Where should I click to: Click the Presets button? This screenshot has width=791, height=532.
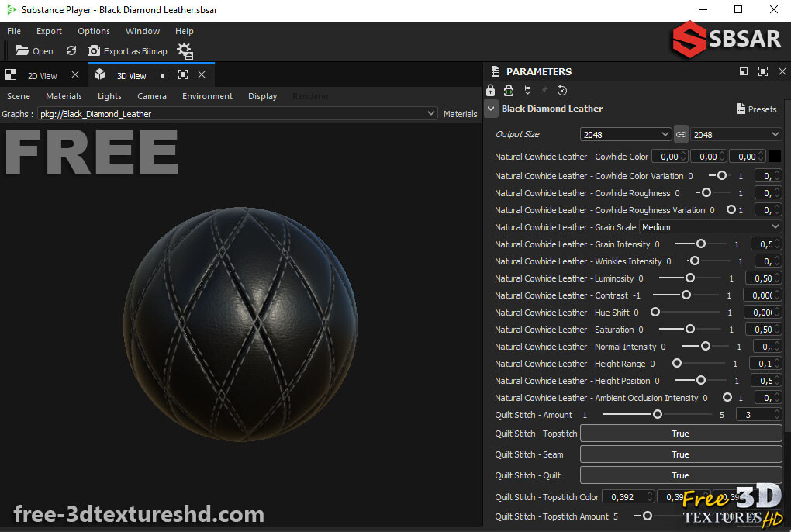coord(756,109)
